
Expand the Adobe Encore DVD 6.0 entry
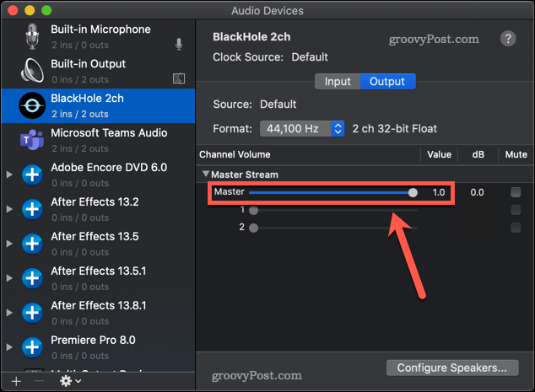pyautogui.click(x=9, y=175)
